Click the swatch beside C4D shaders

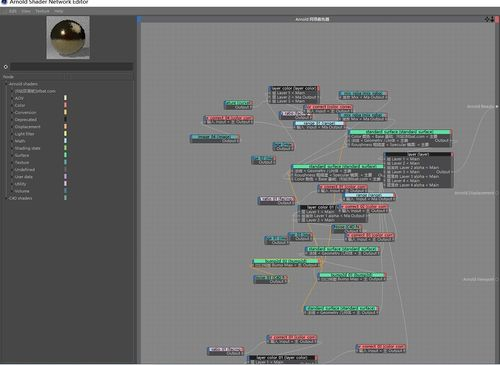(65, 198)
